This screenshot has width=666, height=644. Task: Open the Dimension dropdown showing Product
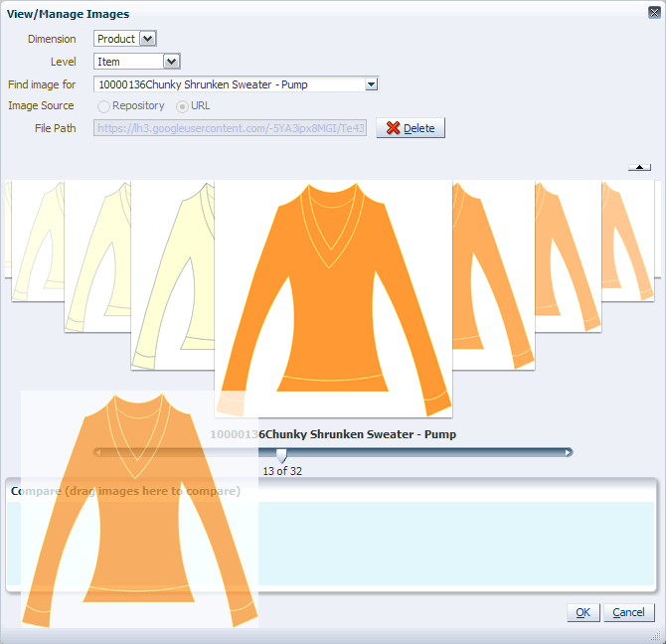[148, 39]
